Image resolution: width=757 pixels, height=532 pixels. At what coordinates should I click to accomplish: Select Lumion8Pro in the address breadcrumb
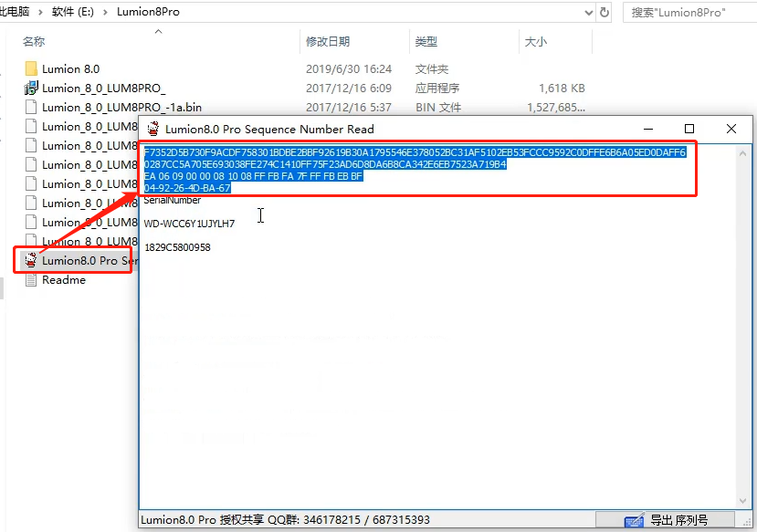(148, 12)
